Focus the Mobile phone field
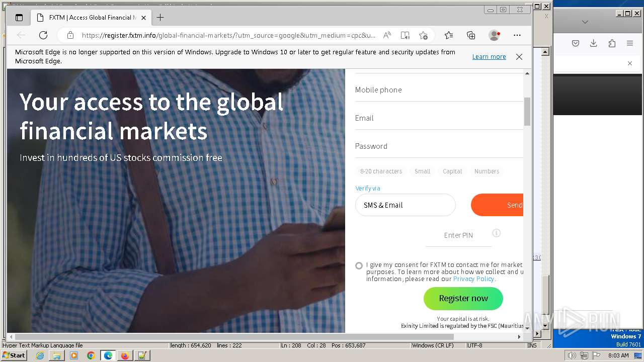Image resolution: width=644 pixels, height=362 pixels. 439,90
